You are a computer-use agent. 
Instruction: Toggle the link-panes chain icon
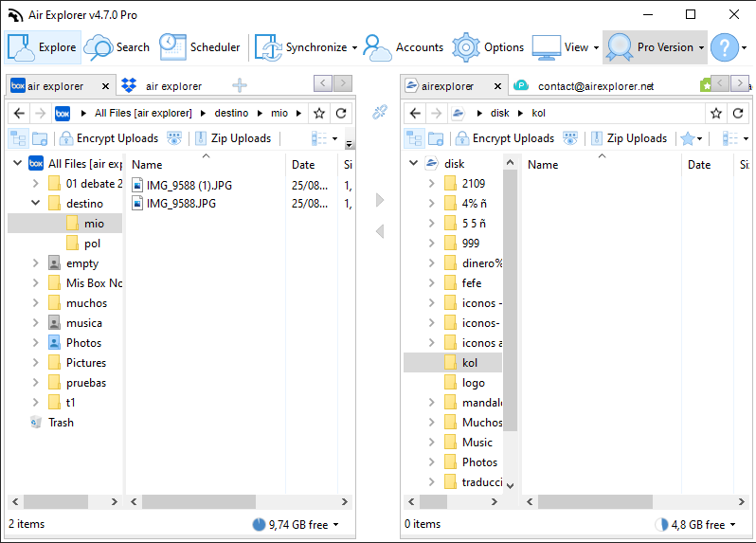click(x=380, y=113)
